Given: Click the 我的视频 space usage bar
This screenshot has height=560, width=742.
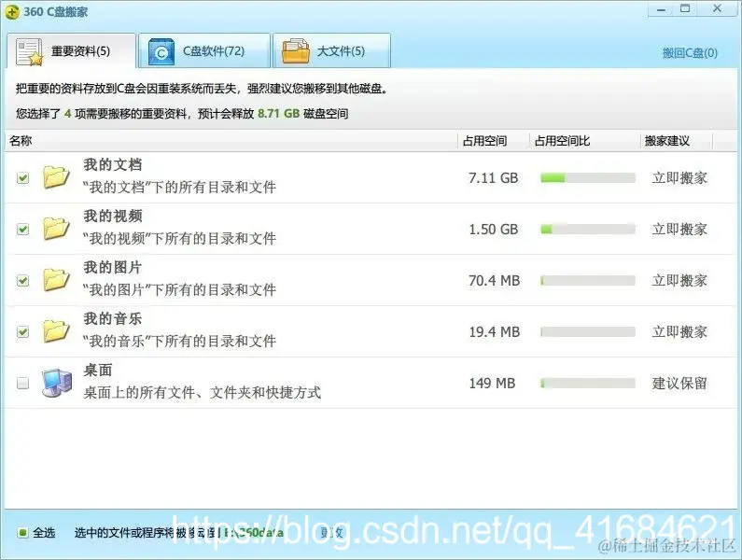Looking at the screenshot, I should tap(588, 229).
